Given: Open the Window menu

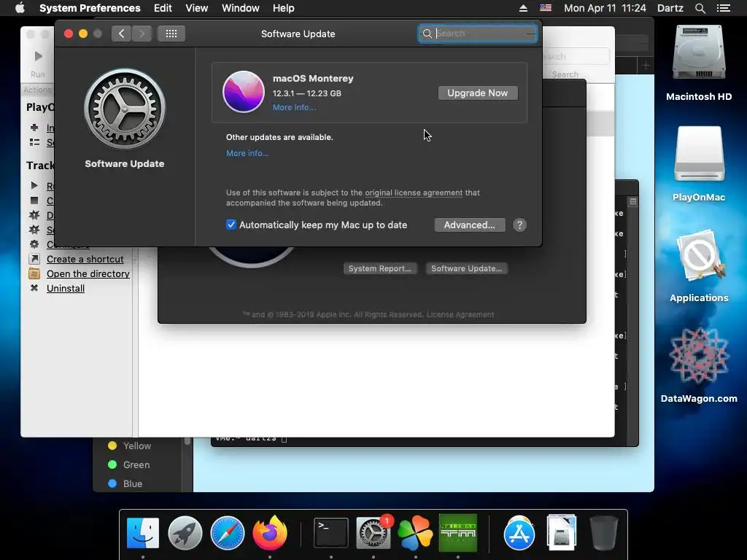Looking at the screenshot, I should [241, 8].
